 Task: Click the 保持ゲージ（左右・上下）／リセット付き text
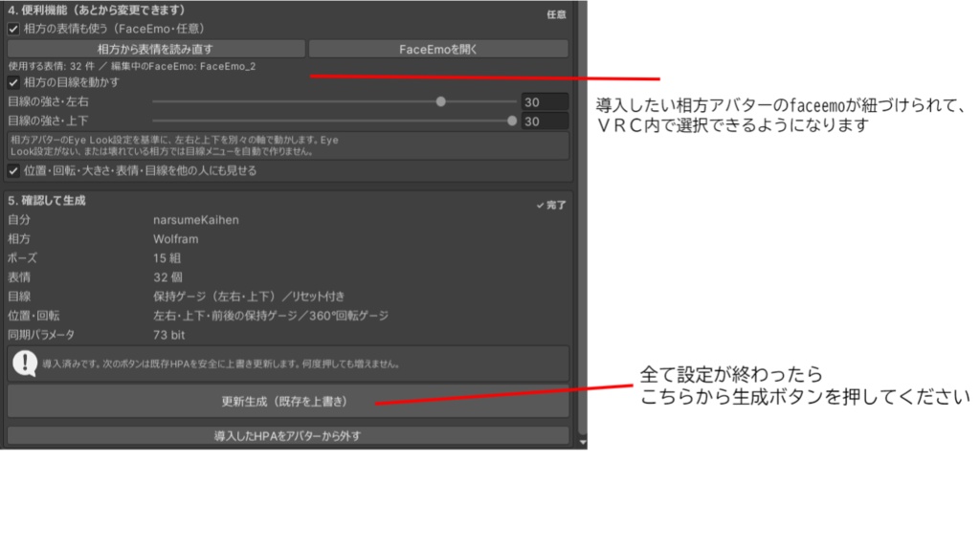click(249, 297)
